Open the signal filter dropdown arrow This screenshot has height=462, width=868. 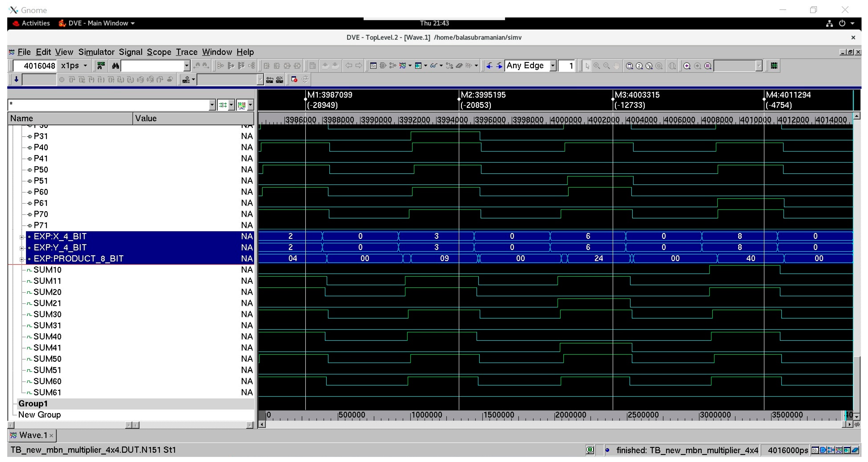click(212, 105)
